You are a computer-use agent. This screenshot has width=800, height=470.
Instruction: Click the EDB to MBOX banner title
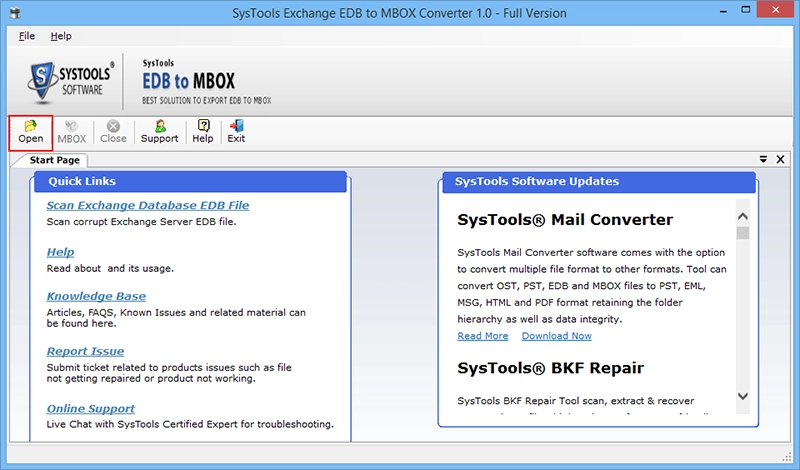tap(189, 81)
